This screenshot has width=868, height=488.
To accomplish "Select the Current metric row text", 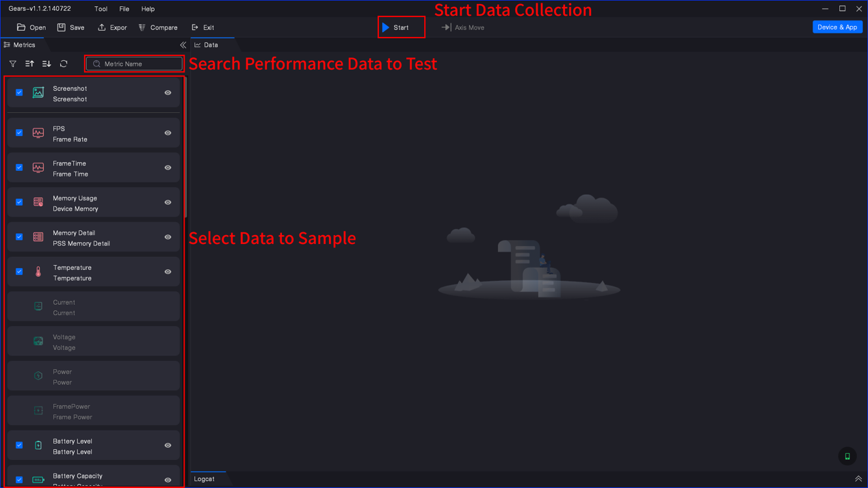I will pyautogui.click(x=64, y=308).
